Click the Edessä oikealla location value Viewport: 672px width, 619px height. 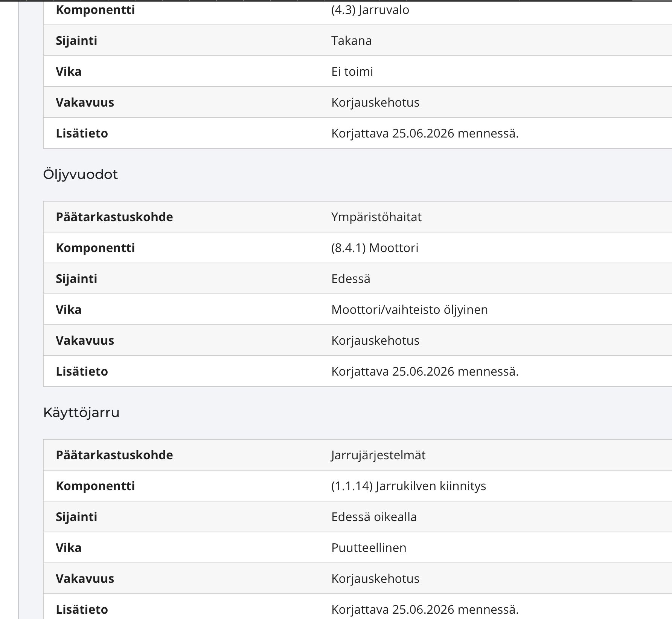[x=374, y=517]
